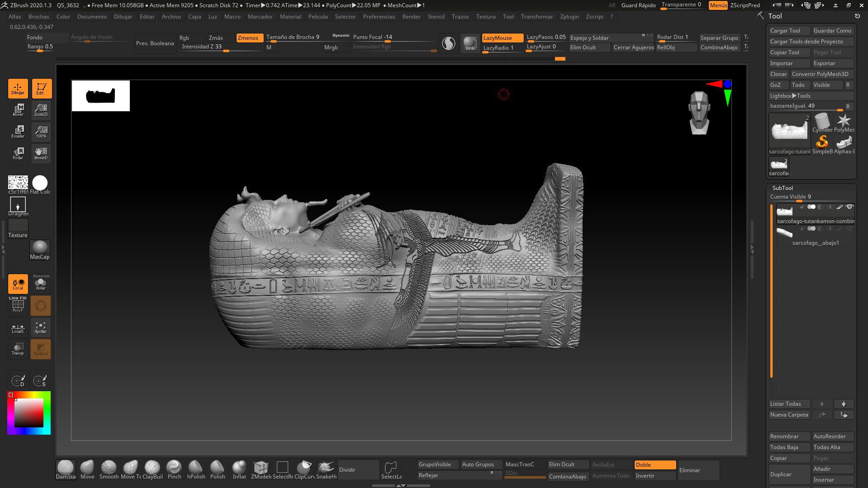The width and height of the screenshot is (868, 488).
Task: Click the Zoom2D icon
Action: [41, 110]
